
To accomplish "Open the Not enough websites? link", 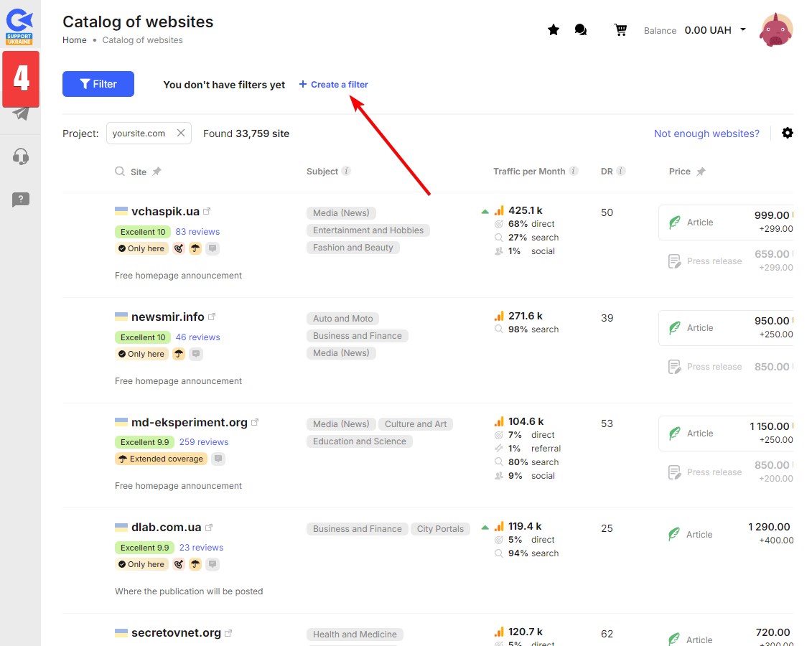I will [x=706, y=134].
